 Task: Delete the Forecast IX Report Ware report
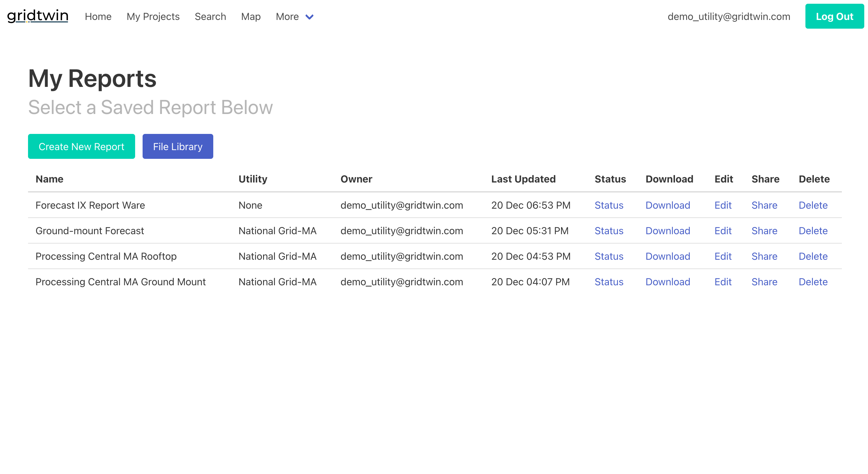point(813,205)
